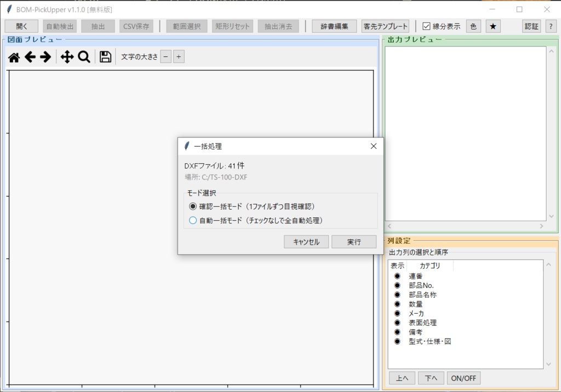The image size is (561, 392).
Task: Click the 自動検出 button
Action: (60, 26)
